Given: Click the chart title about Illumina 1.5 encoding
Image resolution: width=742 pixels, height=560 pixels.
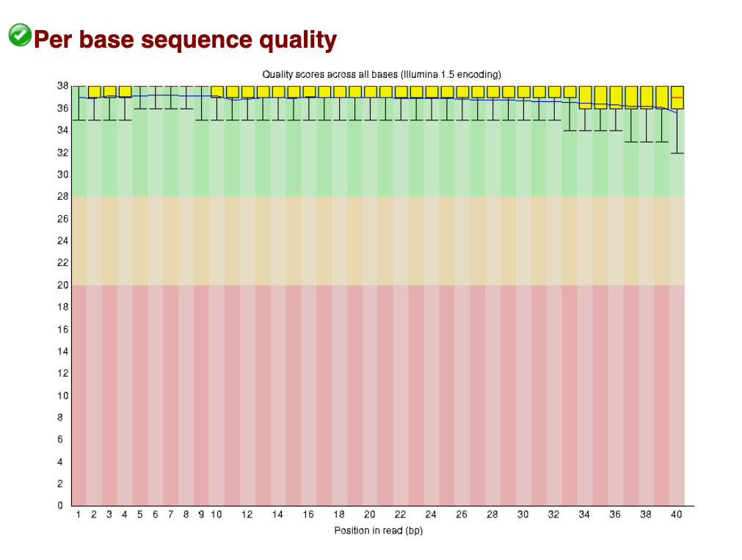Looking at the screenshot, I should pos(382,74).
